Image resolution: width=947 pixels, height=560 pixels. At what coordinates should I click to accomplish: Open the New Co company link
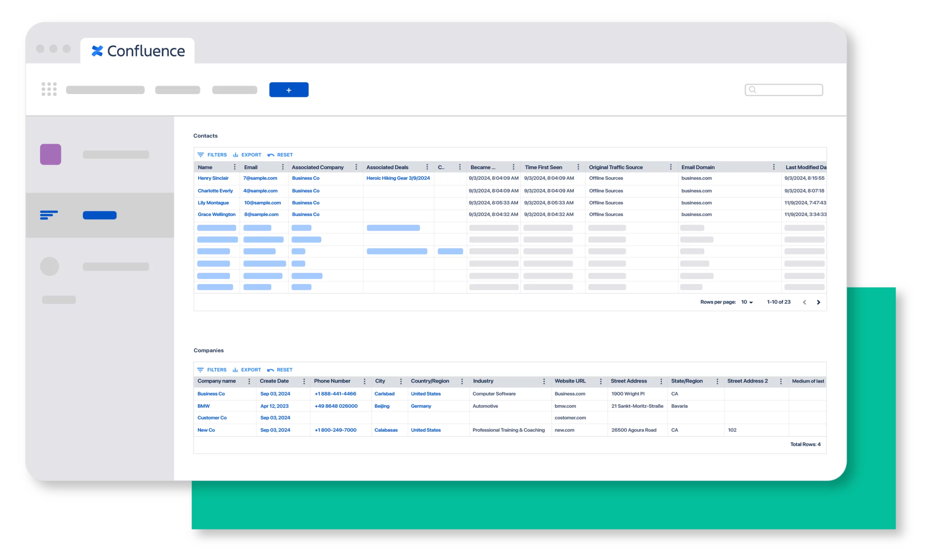coord(206,430)
